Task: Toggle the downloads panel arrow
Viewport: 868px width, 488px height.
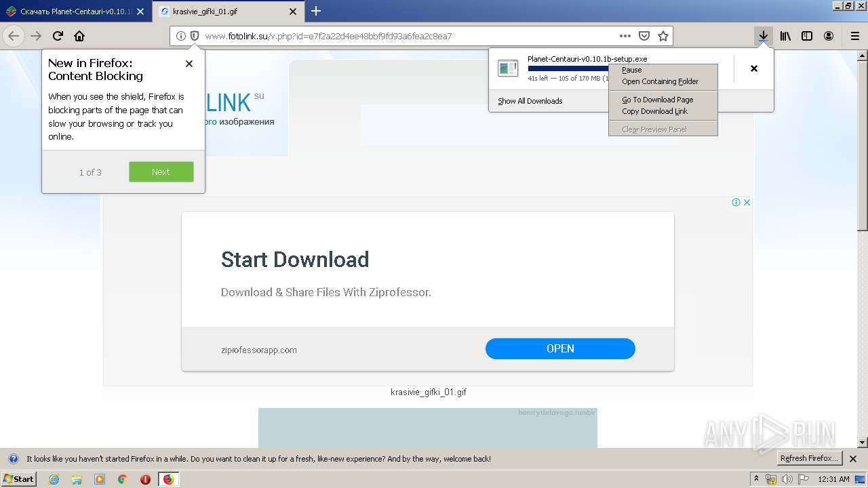Action: [764, 36]
